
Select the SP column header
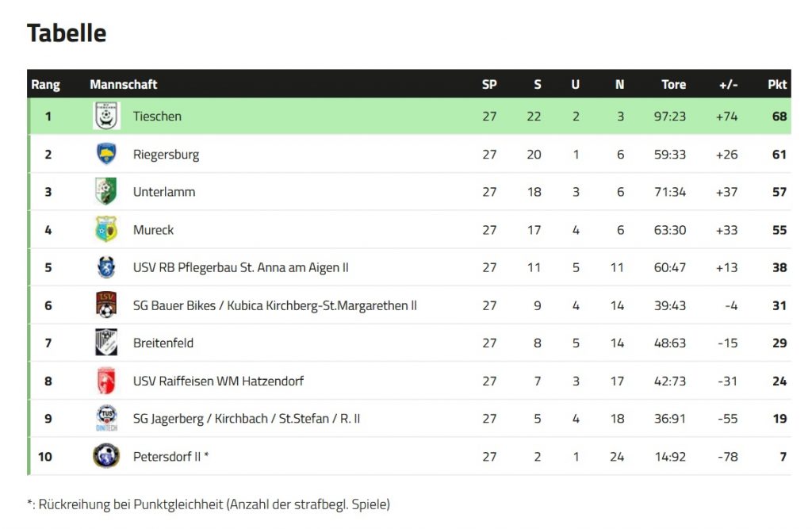[489, 84]
